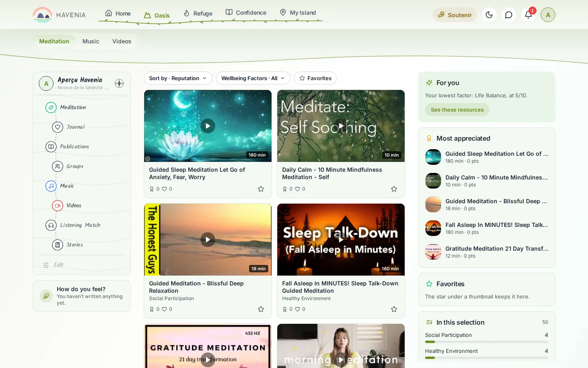Open the Groups people icon in sidebar
588x368 pixels.
point(58,166)
